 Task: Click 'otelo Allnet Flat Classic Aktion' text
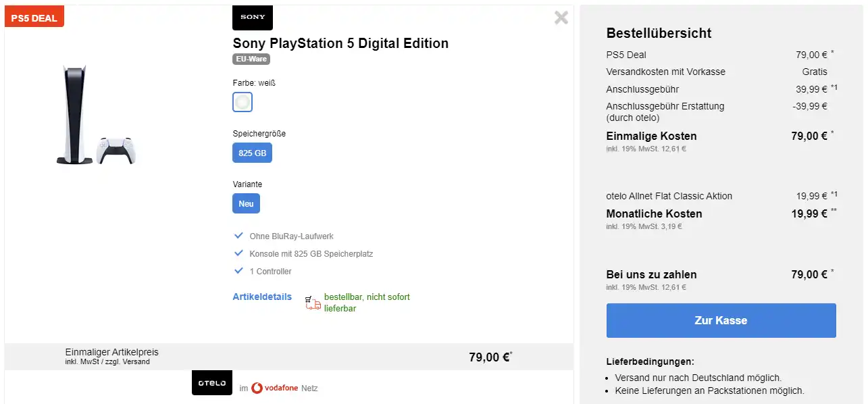[x=669, y=196]
